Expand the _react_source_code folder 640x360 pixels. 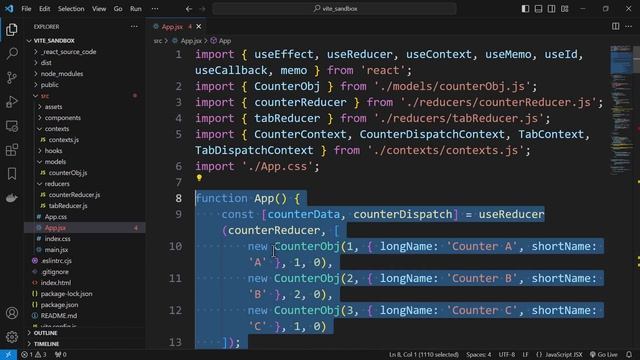pyautogui.click(x=85, y=52)
